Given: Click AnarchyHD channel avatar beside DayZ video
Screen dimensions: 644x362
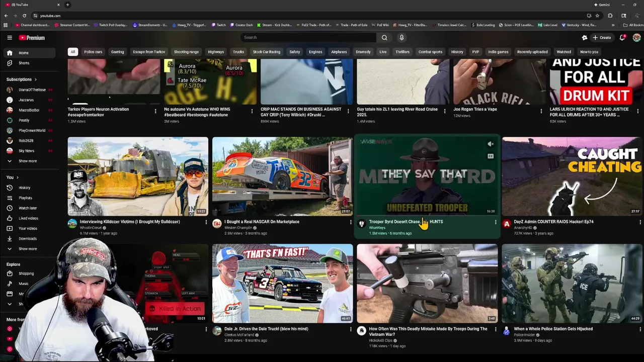Looking at the screenshot, I should (x=506, y=224).
